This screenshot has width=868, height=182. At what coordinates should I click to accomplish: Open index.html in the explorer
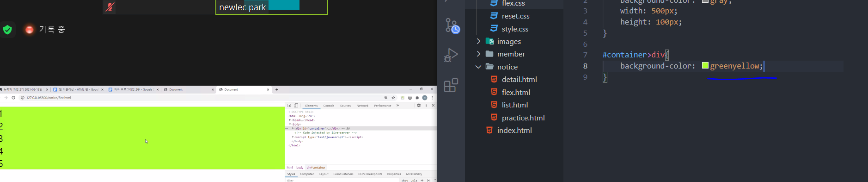pyautogui.click(x=514, y=130)
